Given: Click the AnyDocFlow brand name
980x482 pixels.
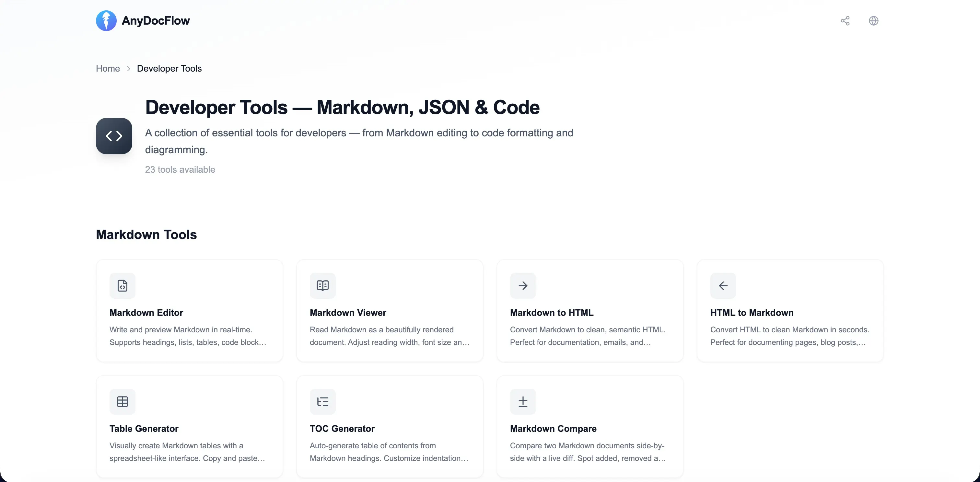Looking at the screenshot, I should [156, 20].
